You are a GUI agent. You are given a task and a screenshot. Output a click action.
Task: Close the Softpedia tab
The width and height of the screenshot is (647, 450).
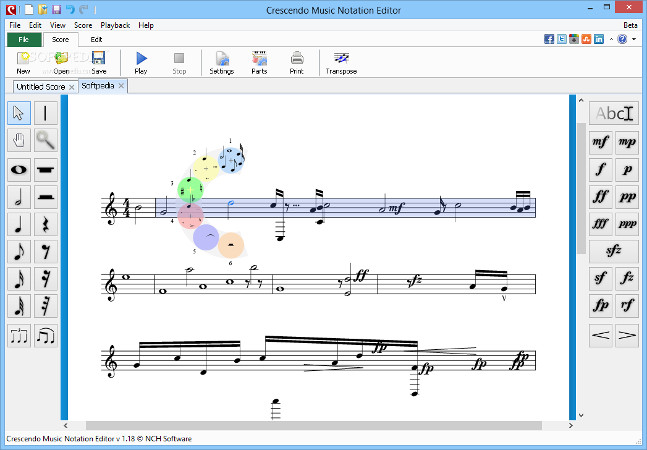(x=121, y=86)
